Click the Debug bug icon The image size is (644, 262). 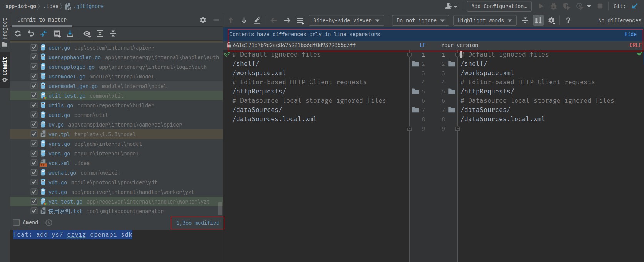point(554,6)
